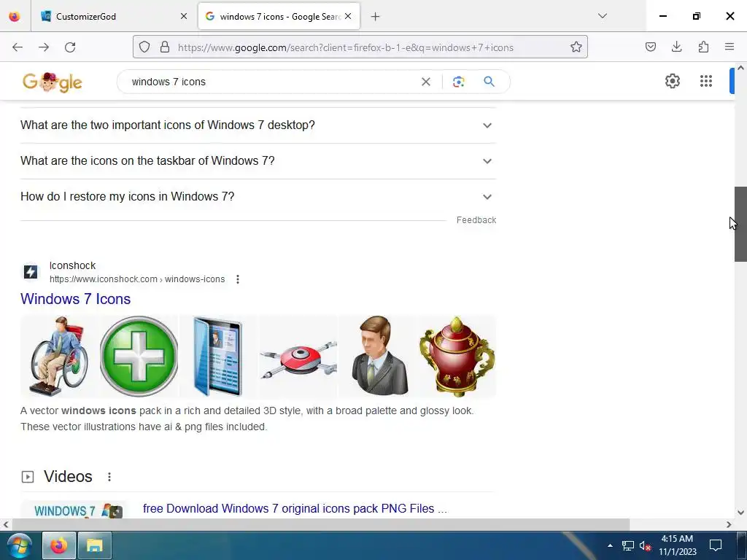
Task: Open extensions puzzle icon
Action: click(703, 47)
